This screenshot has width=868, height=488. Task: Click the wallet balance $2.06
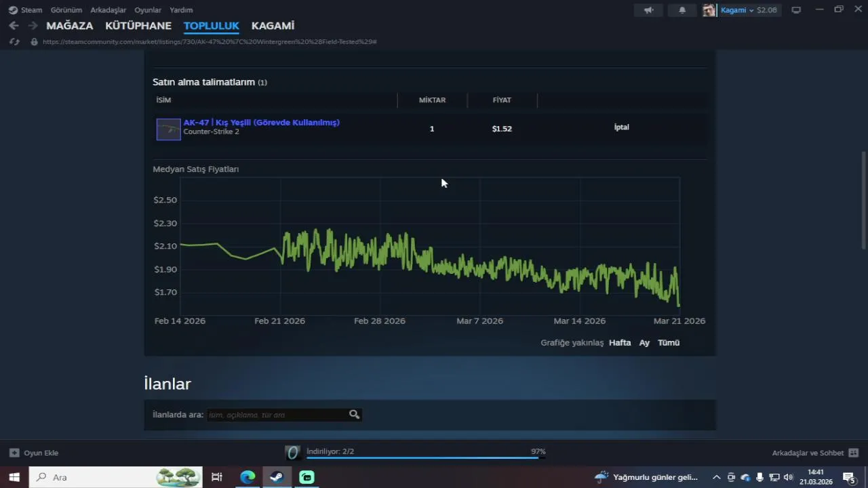coord(767,10)
